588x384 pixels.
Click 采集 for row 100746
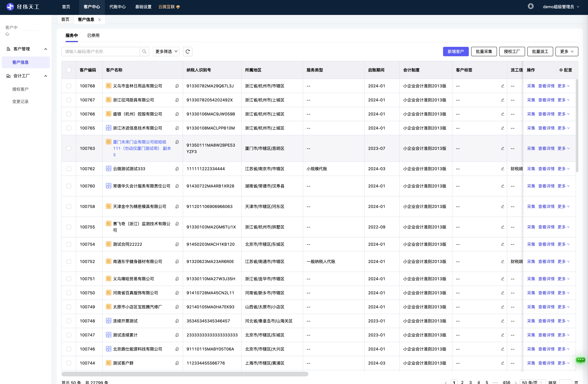[531, 349]
